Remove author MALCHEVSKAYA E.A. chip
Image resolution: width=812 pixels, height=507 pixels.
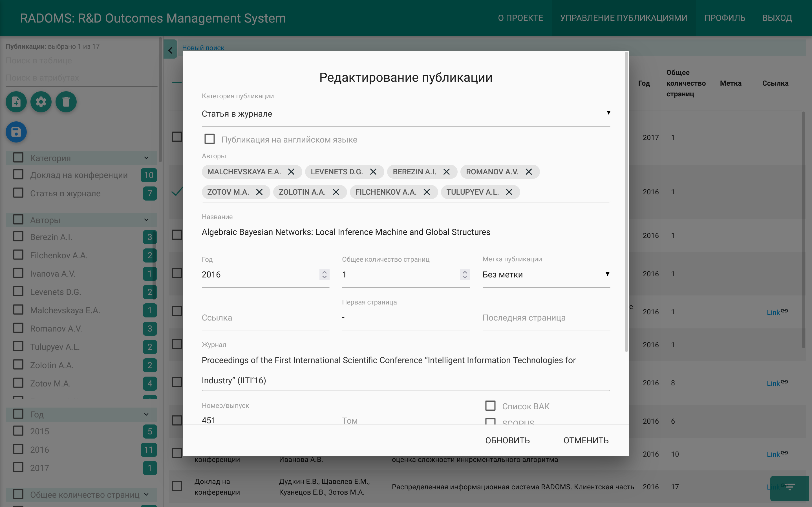click(x=291, y=172)
